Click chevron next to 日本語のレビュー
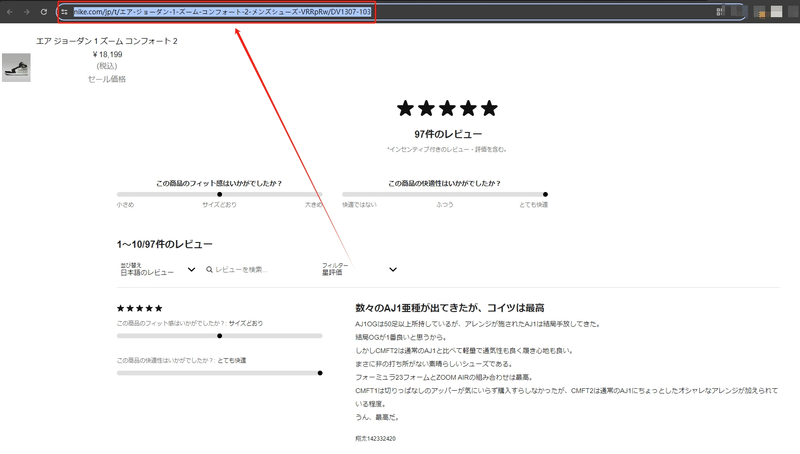This screenshot has width=800, height=454. click(191, 269)
